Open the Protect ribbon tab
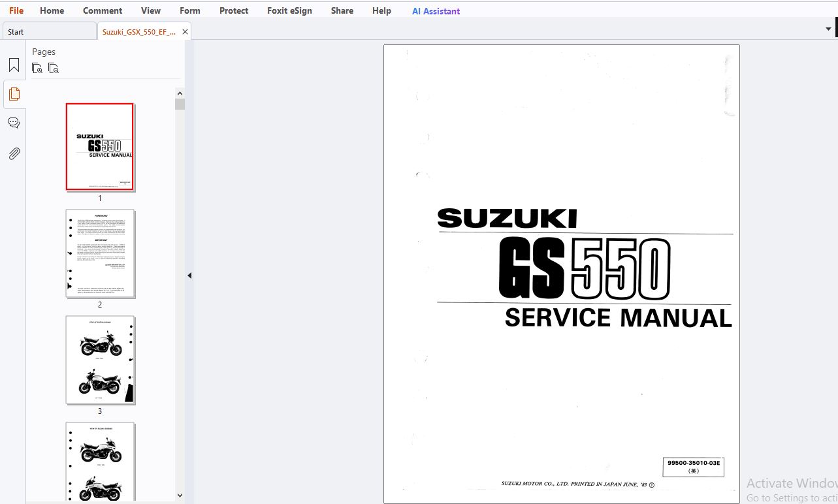The height and width of the screenshot is (504, 838). (x=234, y=10)
